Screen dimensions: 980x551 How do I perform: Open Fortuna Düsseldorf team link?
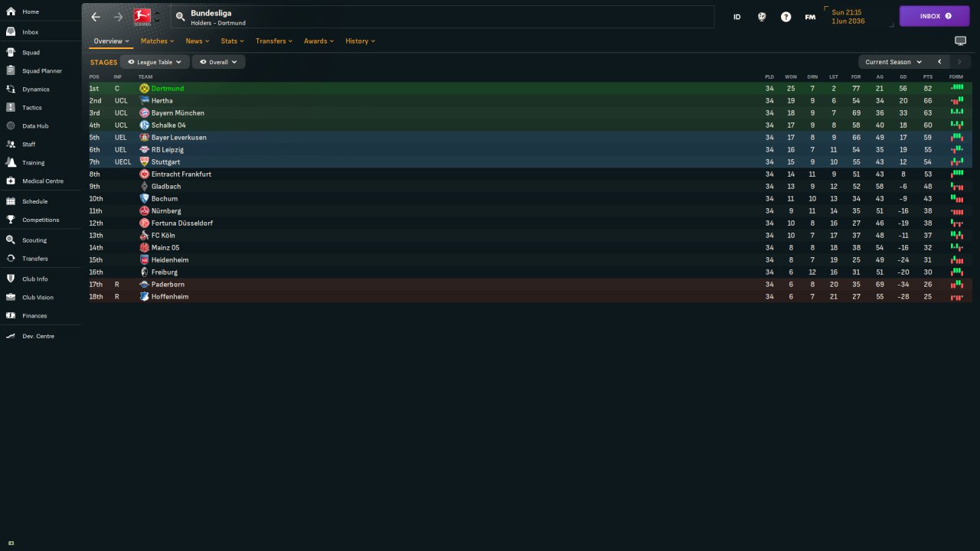[182, 223]
